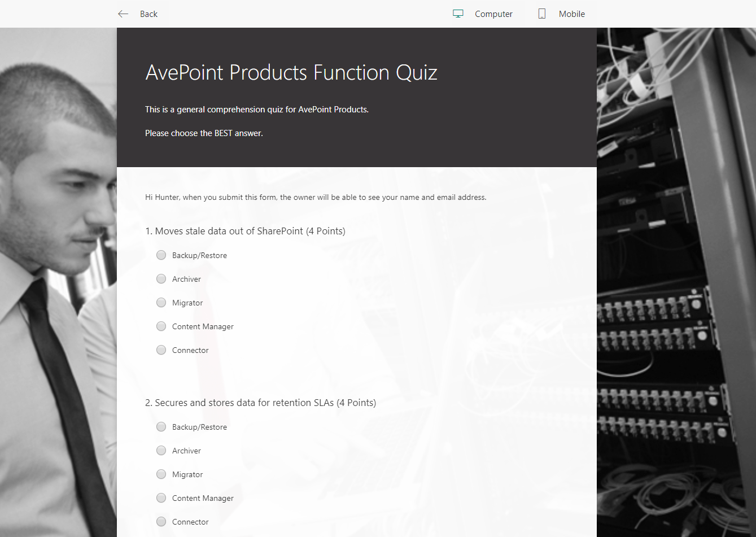The image size is (756, 537).
Task: Switch to Mobile preview mode
Action: coord(572,14)
